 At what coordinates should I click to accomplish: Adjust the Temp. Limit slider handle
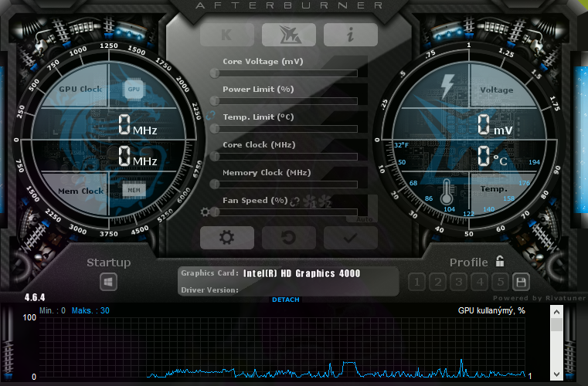[x=215, y=129]
